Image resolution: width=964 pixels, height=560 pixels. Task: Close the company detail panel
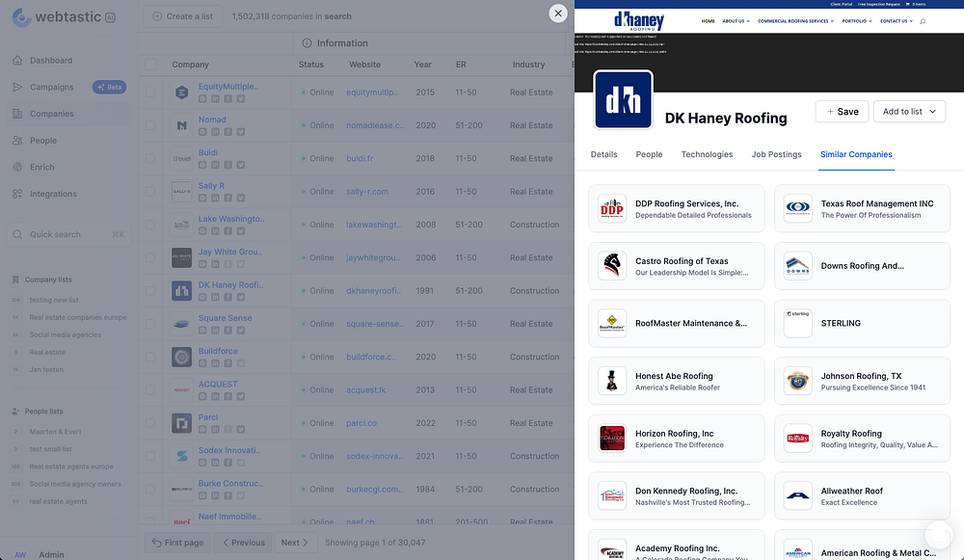[557, 13]
